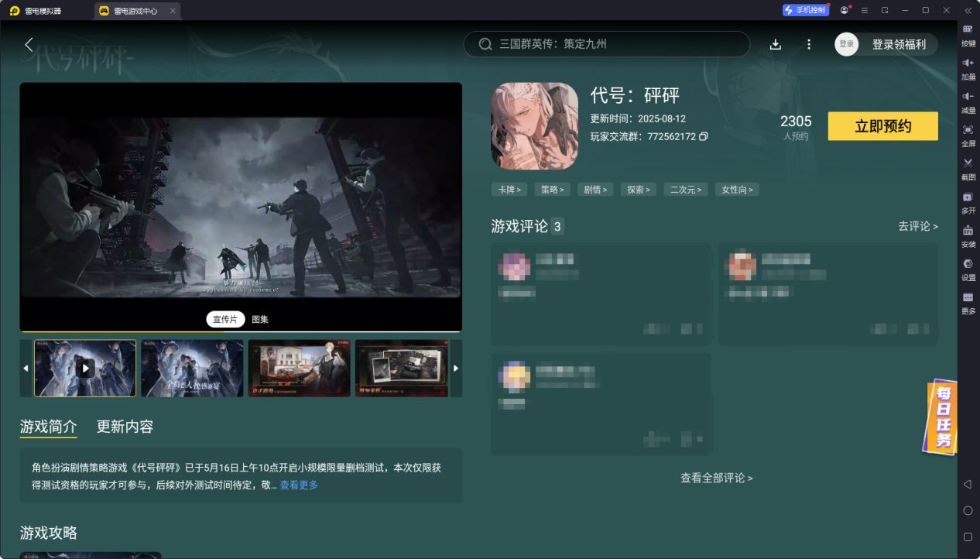Tap the Android back triangle button
The width and height of the screenshot is (980, 559).
[968, 484]
